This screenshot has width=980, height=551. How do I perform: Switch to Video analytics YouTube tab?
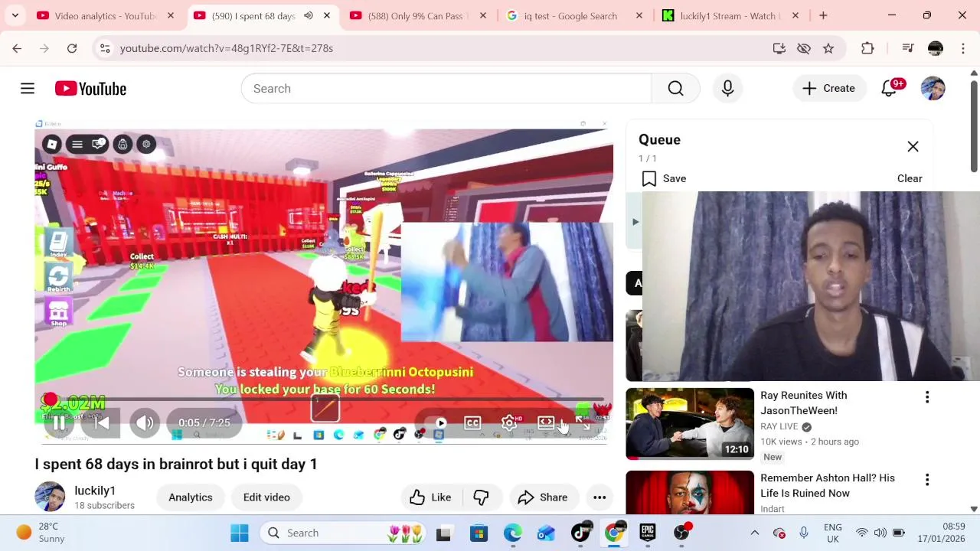(x=106, y=15)
